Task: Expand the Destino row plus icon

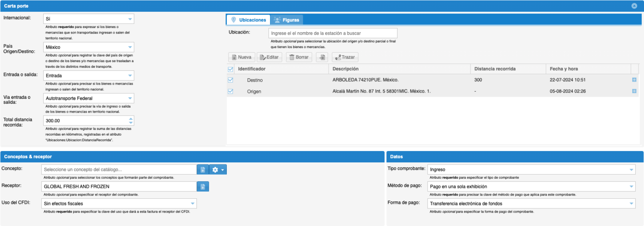Action: tap(634, 80)
